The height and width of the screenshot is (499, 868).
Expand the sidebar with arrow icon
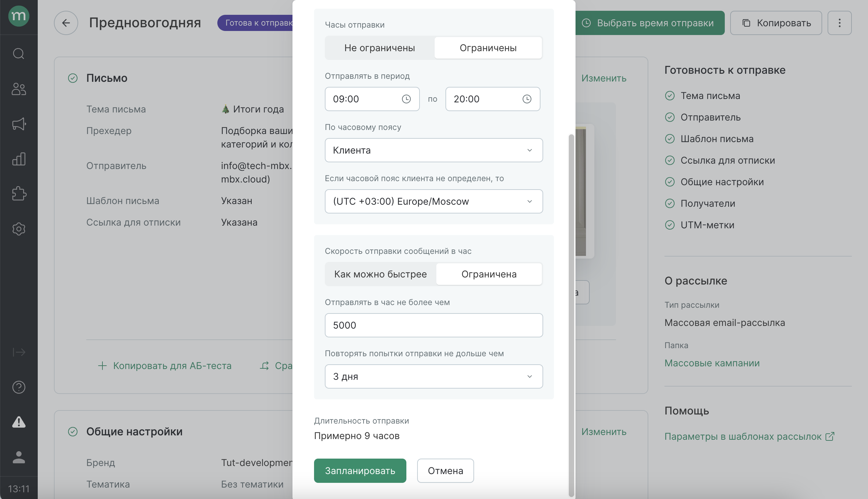coord(19,352)
